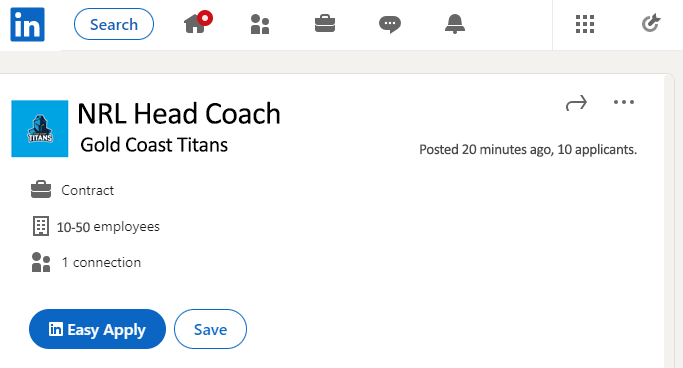Click the target arrow icon at top right

[x=651, y=24]
